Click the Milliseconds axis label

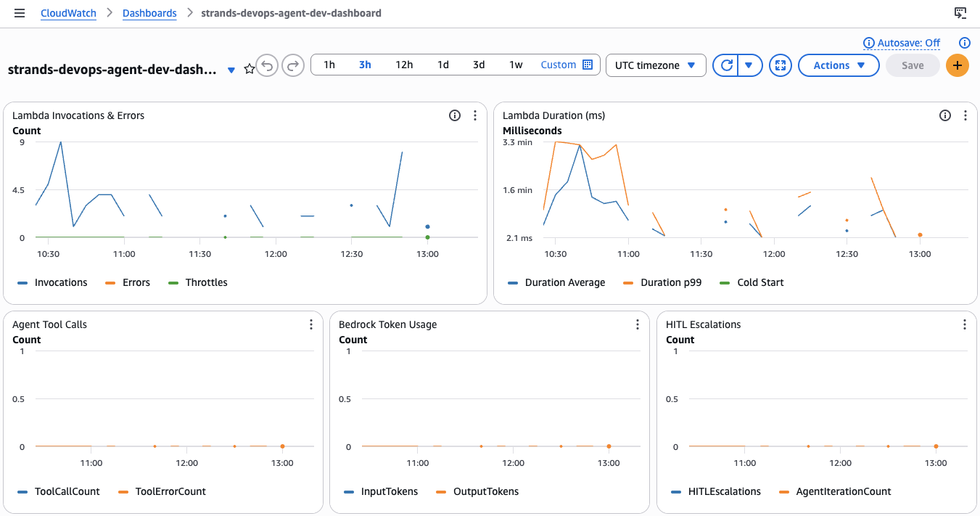click(532, 131)
